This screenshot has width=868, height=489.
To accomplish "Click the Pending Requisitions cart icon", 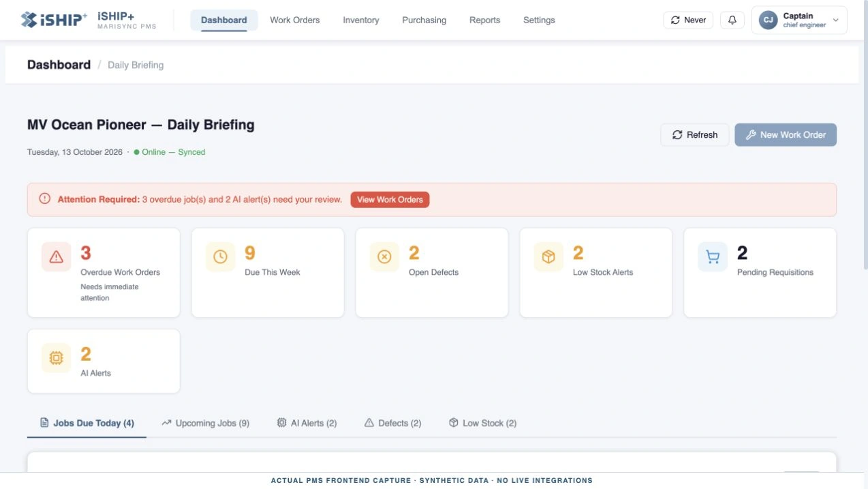I will (x=713, y=257).
